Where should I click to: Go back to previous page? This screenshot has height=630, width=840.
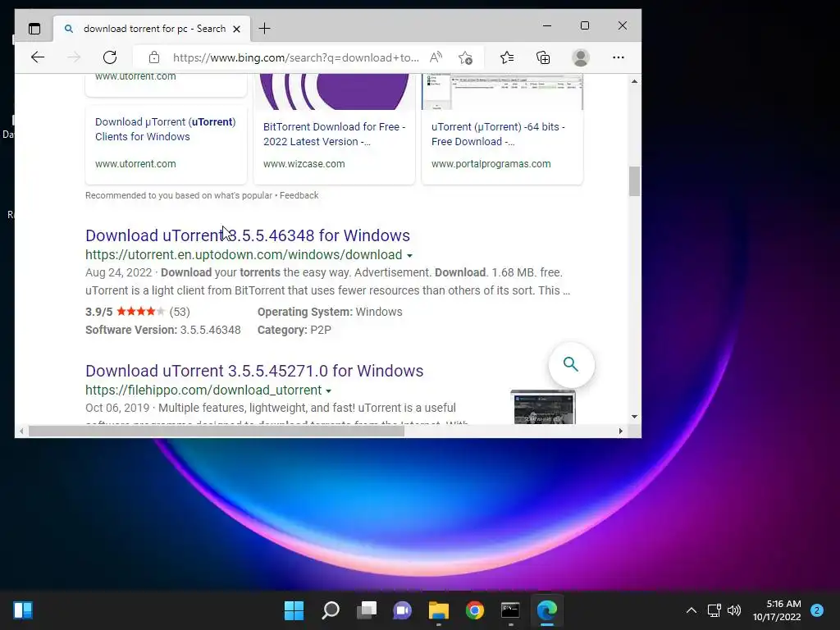[x=38, y=57]
